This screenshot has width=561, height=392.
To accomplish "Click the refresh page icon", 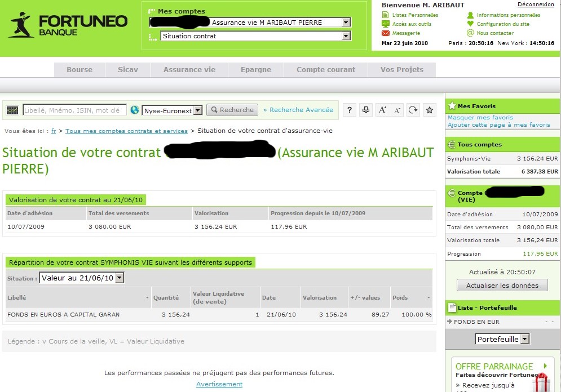I will coord(413,110).
